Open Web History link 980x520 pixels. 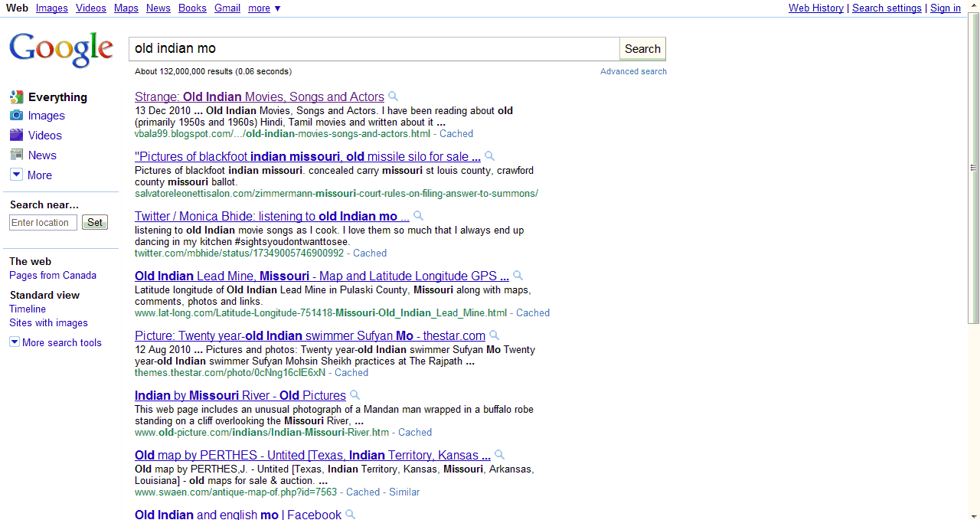click(x=816, y=8)
